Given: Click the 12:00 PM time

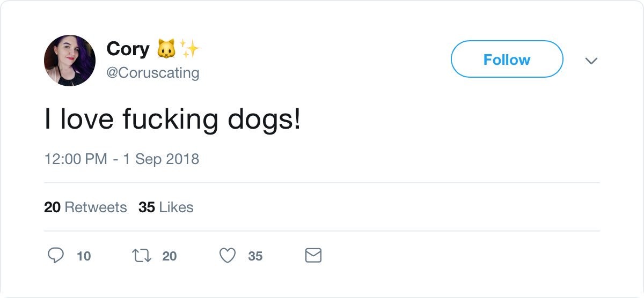Looking at the screenshot, I should [75, 159].
